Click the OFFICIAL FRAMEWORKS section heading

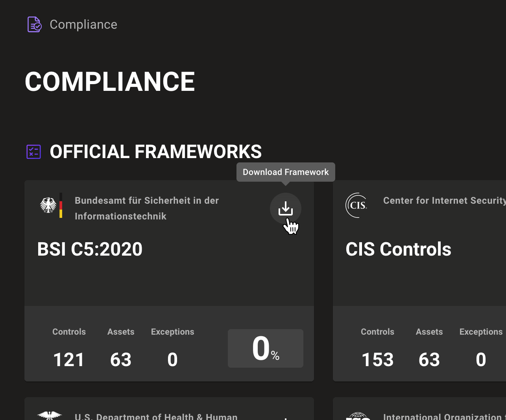(155, 152)
